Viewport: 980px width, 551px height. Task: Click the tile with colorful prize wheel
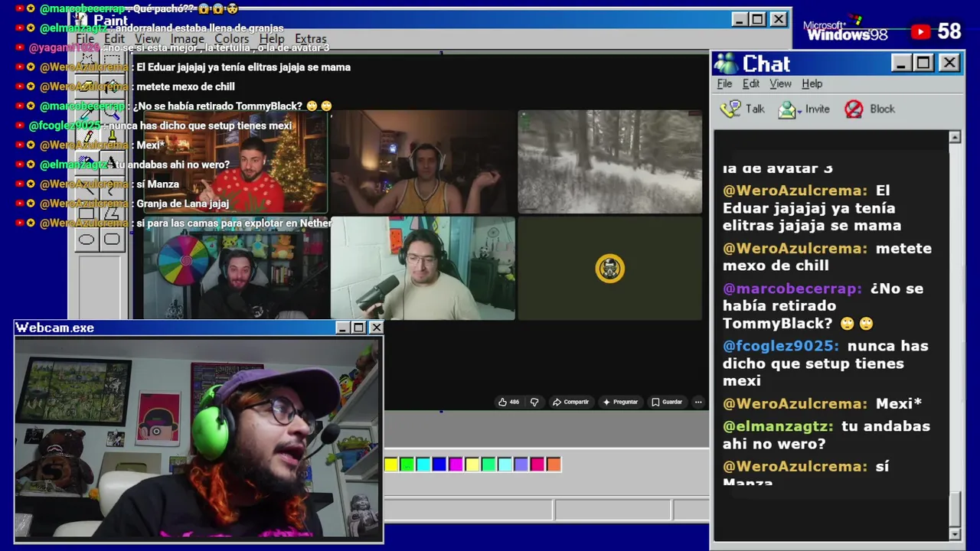[236, 268]
